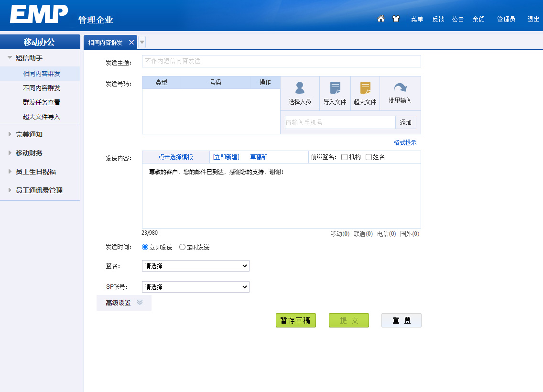Open 导入文件 to import a file
Viewport: 543px width, 392px height.
[x=335, y=93]
